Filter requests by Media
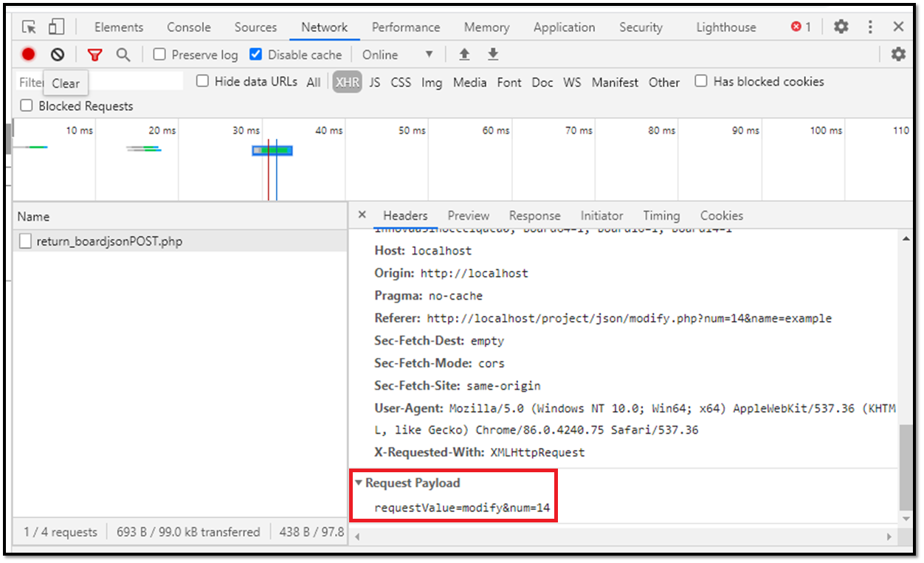The image size is (924, 563). (469, 83)
